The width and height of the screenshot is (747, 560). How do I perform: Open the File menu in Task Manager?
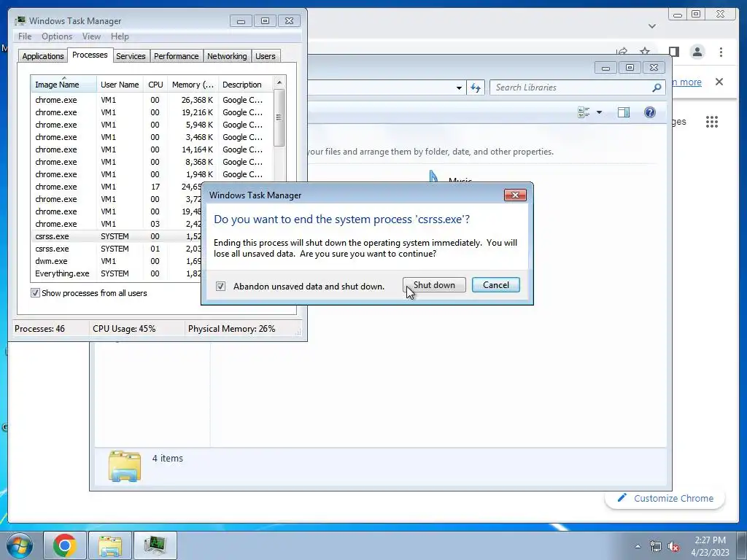(25, 36)
